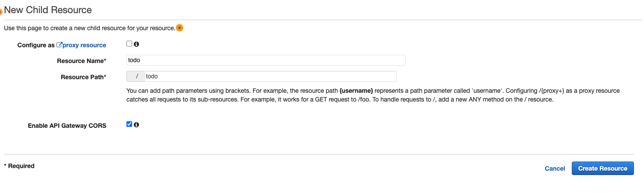Click the orange dot beside the page title
644x193 pixels.
[x=1, y=12]
